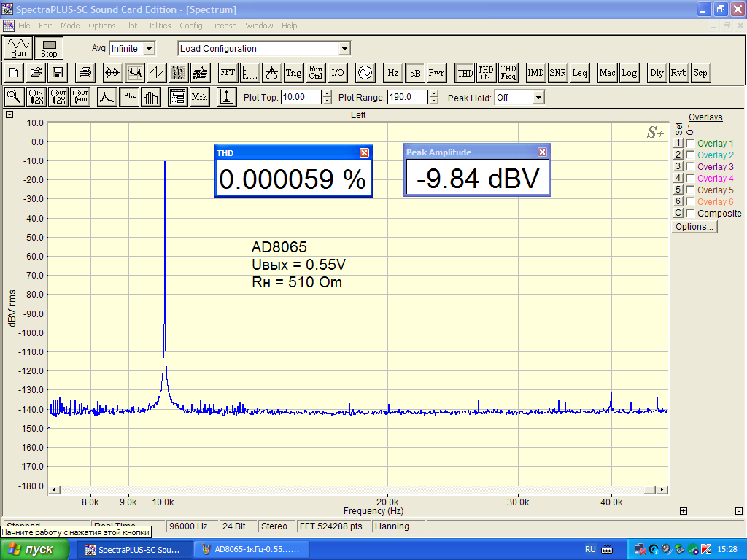Click the FFT settings toolbar icon

tap(228, 73)
